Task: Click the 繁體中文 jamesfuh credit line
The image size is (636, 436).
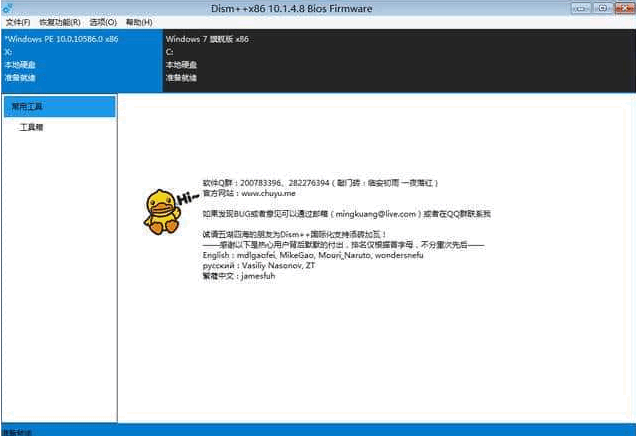Action: tap(238, 276)
